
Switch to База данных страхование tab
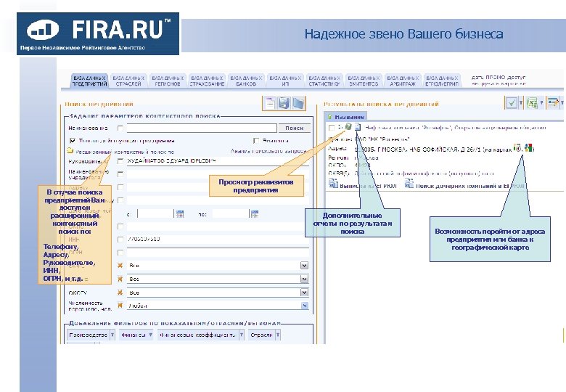click(x=208, y=81)
